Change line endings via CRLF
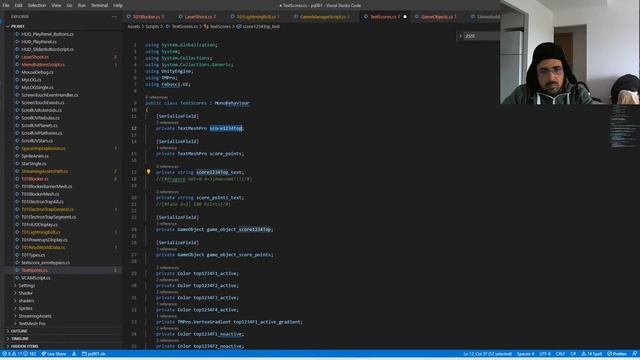This screenshot has width=640, height=360. (560, 354)
